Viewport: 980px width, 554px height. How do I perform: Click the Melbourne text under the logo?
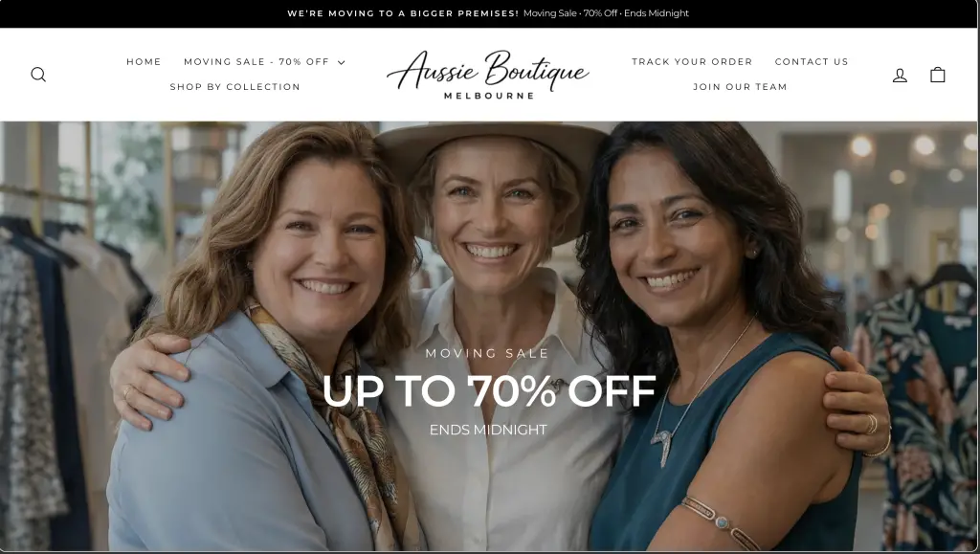(x=489, y=96)
